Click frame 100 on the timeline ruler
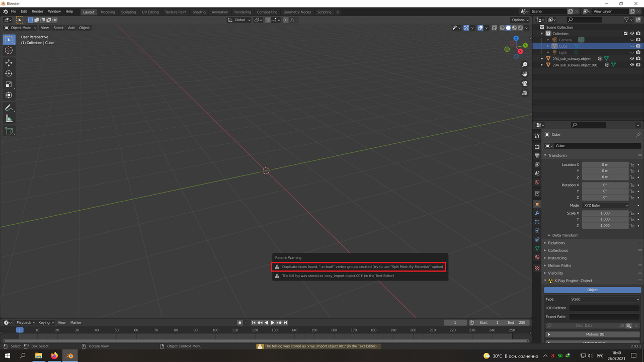 [x=215, y=330]
